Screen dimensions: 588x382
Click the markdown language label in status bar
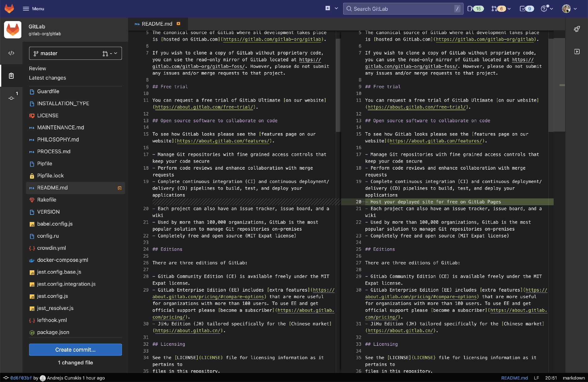pos(574,378)
